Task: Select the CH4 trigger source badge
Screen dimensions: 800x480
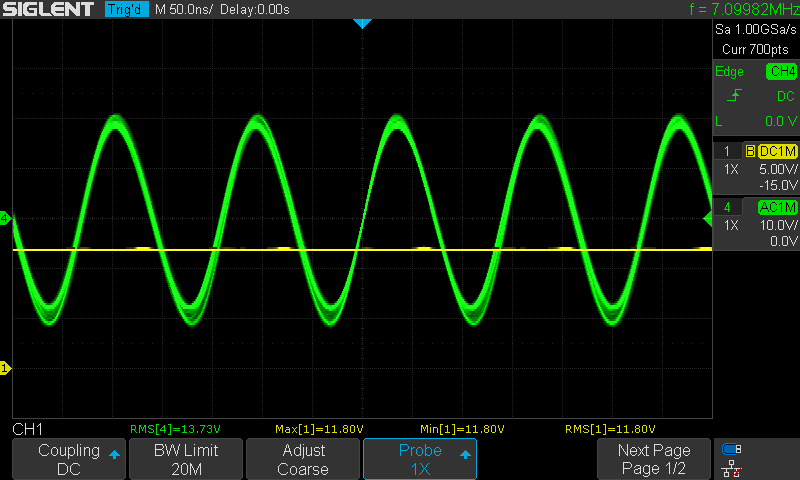Action: [x=782, y=71]
